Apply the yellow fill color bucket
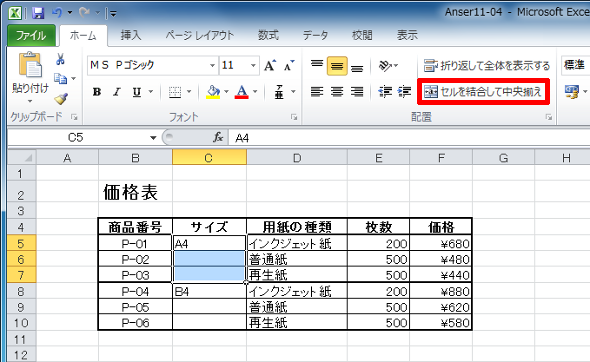 pyautogui.click(x=213, y=92)
